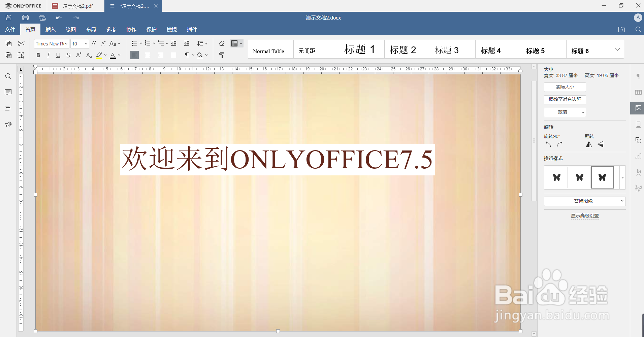This screenshot has height=337, width=644.
Task: Apply superscript formatting
Action: coord(78,55)
